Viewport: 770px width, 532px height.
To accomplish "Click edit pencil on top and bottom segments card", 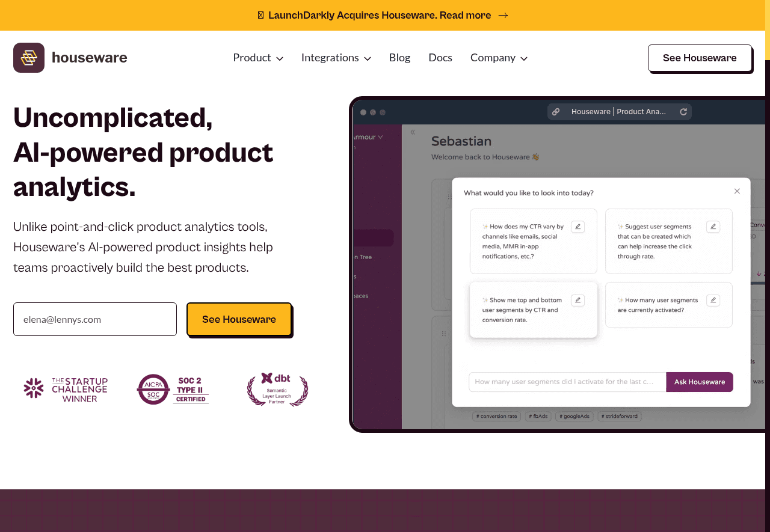I will click(577, 300).
